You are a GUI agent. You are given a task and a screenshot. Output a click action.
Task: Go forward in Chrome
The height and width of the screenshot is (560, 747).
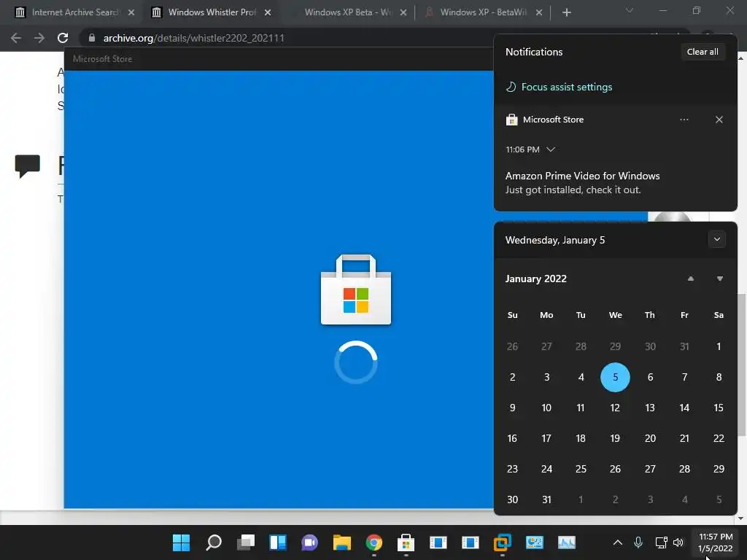click(39, 38)
